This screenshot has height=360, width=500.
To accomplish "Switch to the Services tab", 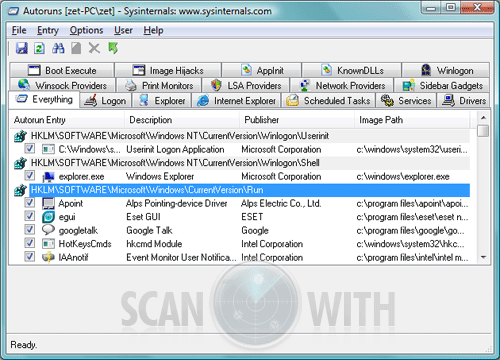I will [x=406, y=100].
